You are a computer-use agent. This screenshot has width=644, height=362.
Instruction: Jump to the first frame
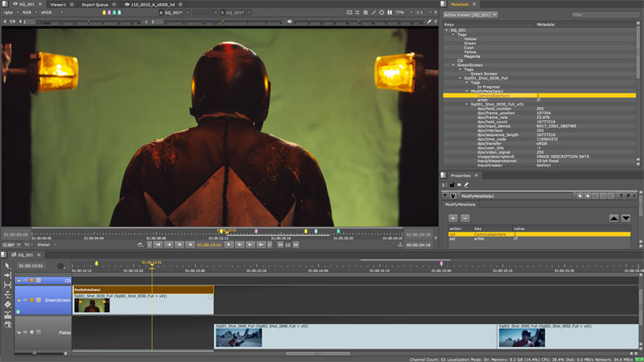[x=158, y=245]
